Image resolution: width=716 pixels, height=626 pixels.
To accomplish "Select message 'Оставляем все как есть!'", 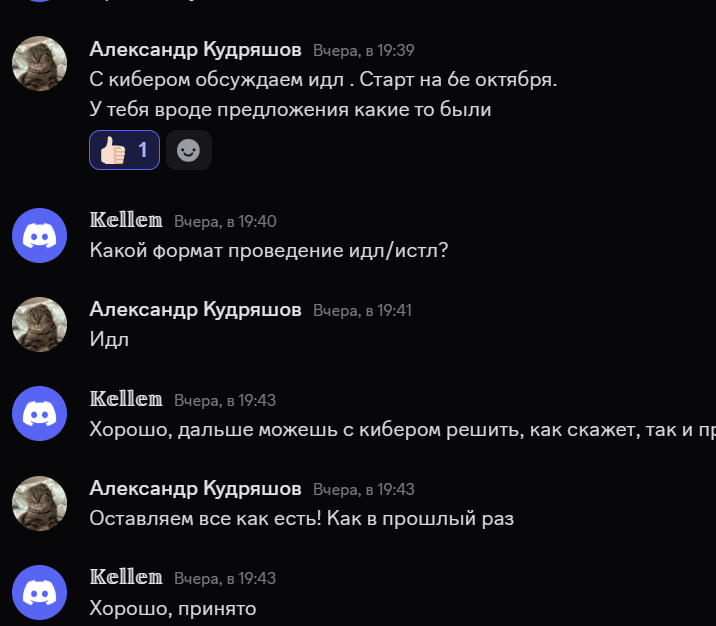I will [205, 519].
